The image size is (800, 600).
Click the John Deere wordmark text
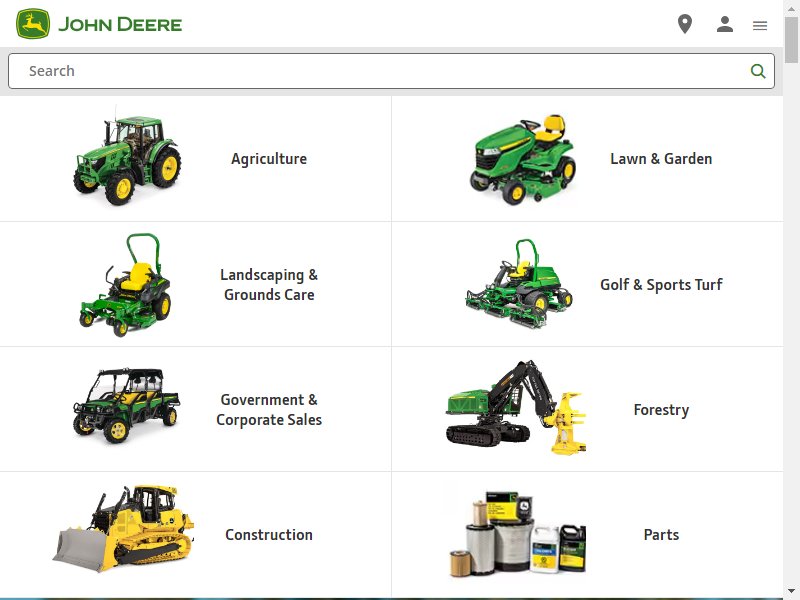point(120,24)
